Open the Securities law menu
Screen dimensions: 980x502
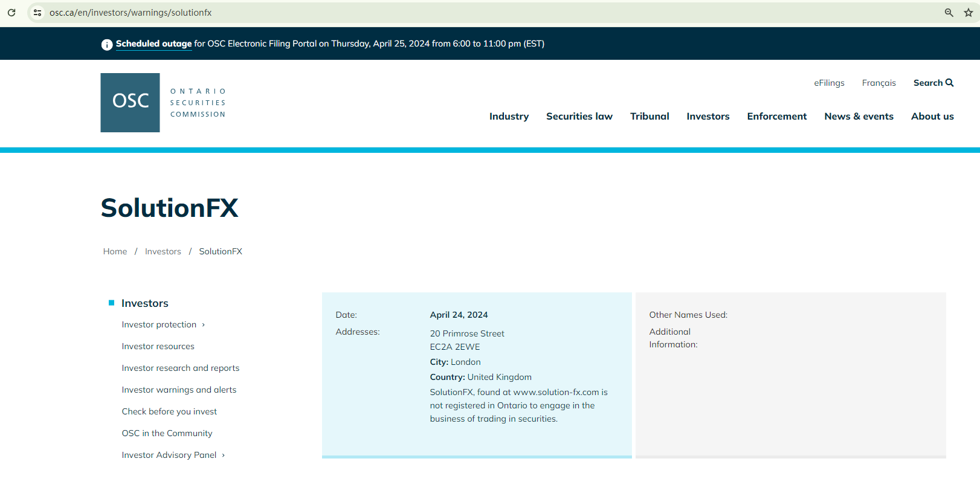[579, 117]
